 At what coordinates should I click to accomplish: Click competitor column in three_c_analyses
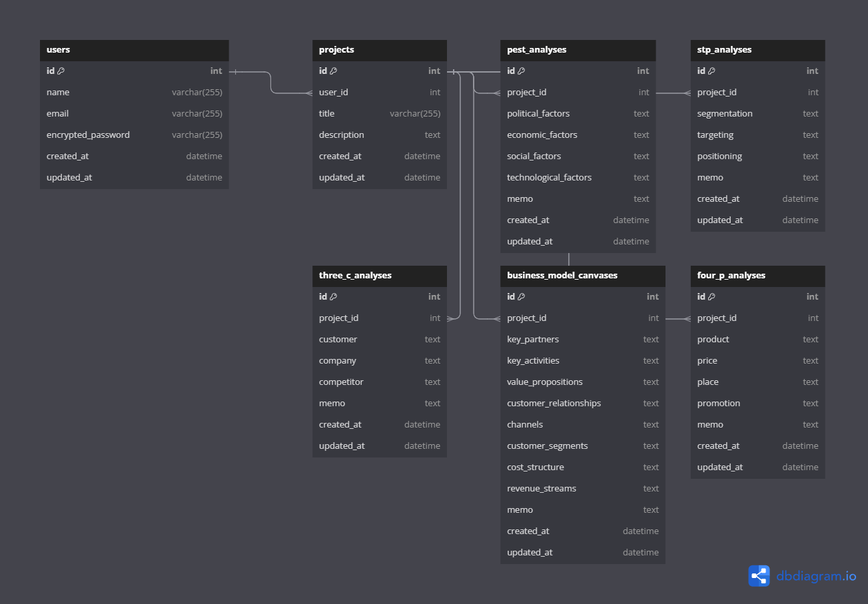tap(380, 382)
